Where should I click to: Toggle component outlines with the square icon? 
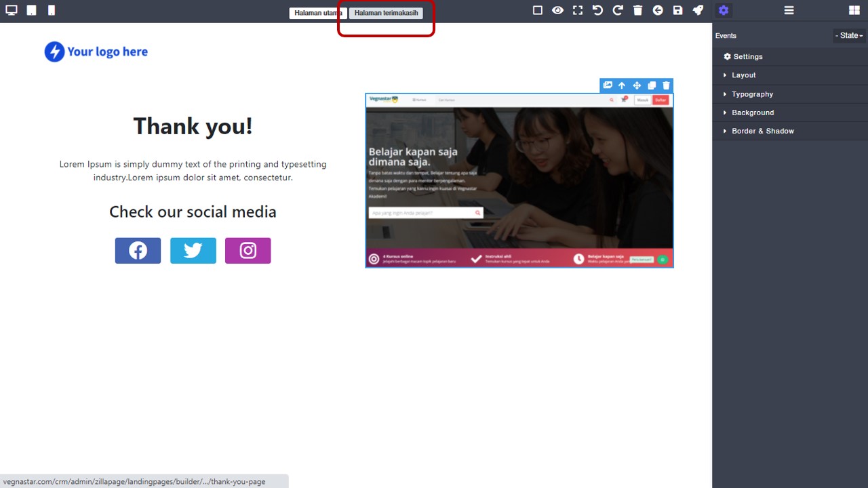pyautogui.click(x=538, y=10)
